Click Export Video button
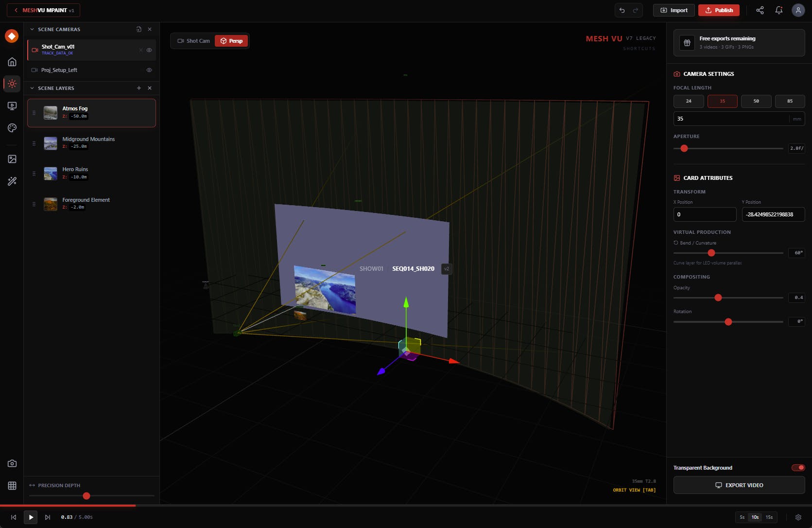 pyautogui.click(x=739, y=485)
